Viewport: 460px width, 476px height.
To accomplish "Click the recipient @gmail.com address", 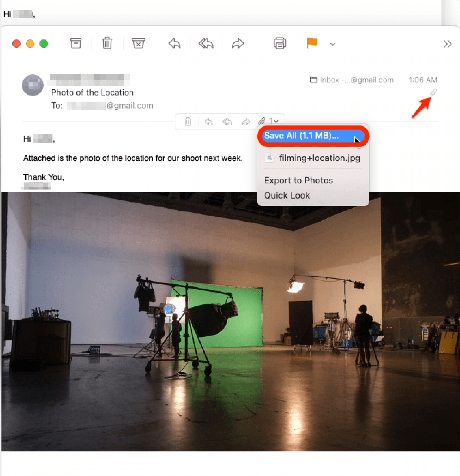I will tap(110, 105).
